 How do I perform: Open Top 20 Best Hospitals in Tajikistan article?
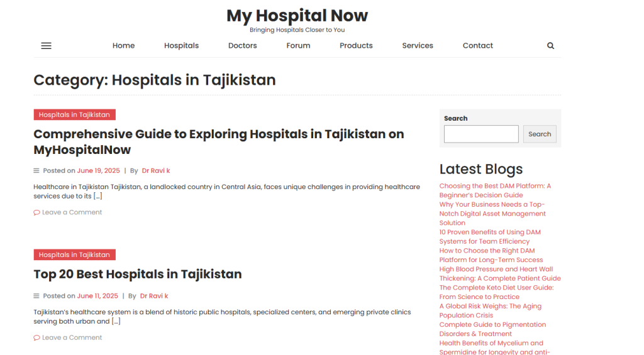tap(138, 274)
